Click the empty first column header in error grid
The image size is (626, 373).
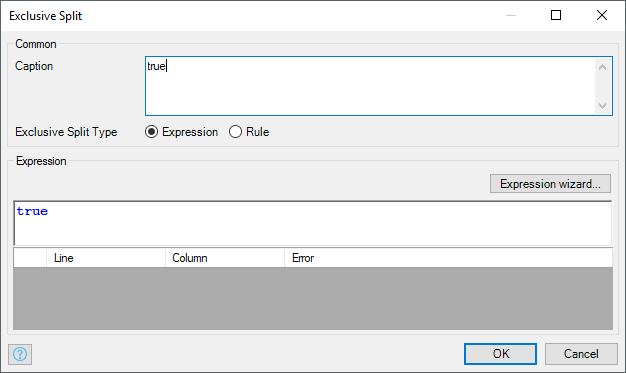pyautogui.click(x=30, y=258)
